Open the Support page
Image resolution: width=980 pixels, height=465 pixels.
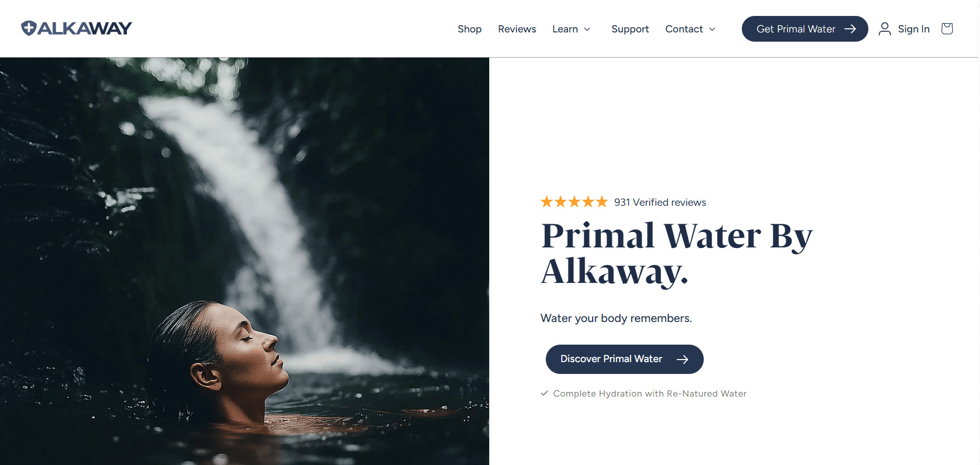click(630, 29)
